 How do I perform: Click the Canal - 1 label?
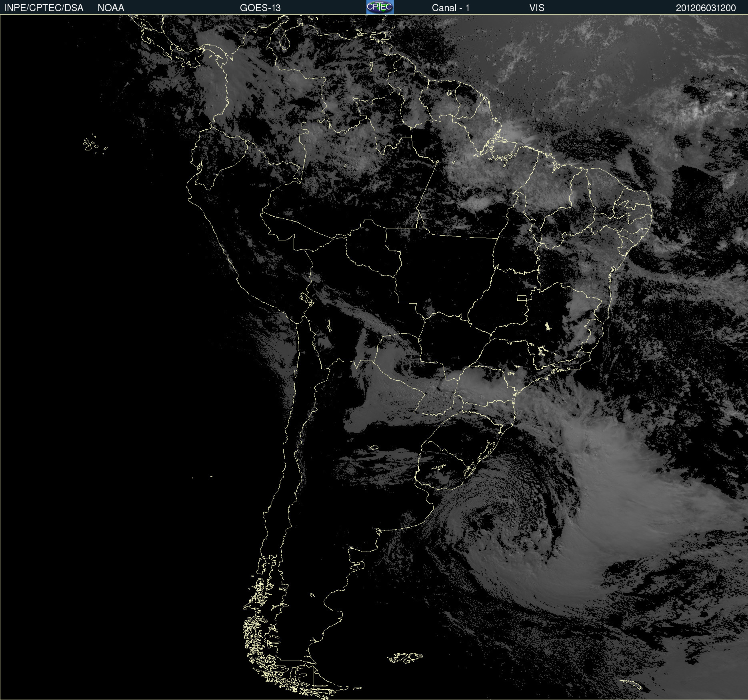pyautogui.click(x=450, y=8)
